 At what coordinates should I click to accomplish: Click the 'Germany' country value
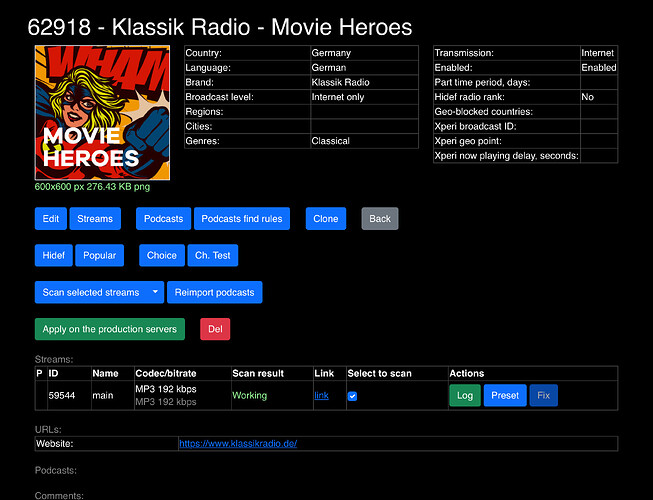coord(331,53)
